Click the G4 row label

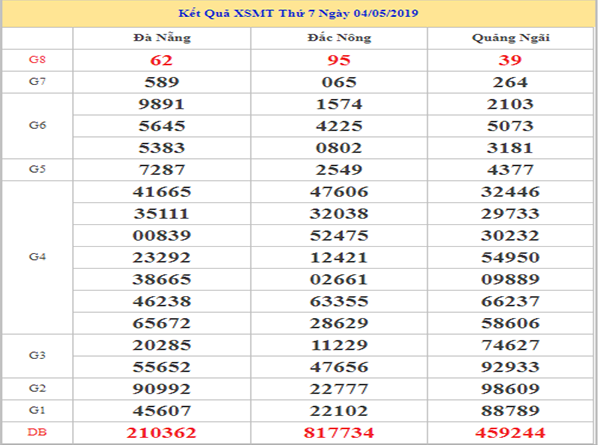pyautogui.click(x=37, y=257)
